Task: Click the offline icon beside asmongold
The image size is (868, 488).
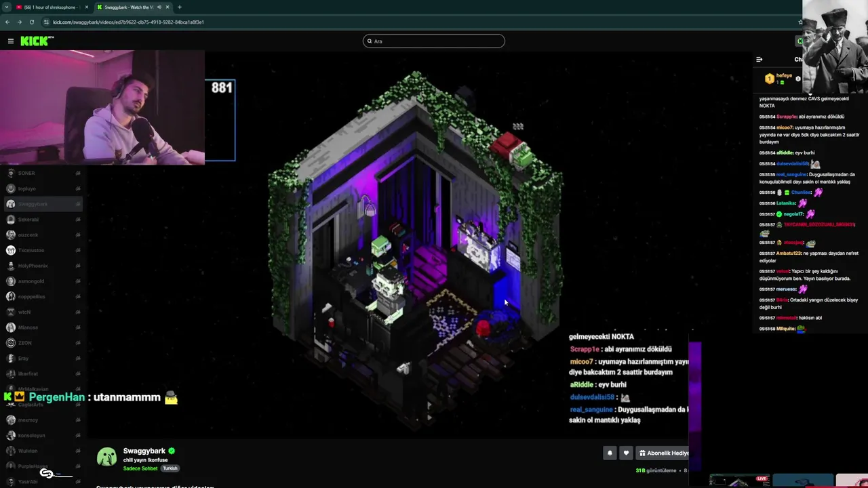Action: click(78, 281)
